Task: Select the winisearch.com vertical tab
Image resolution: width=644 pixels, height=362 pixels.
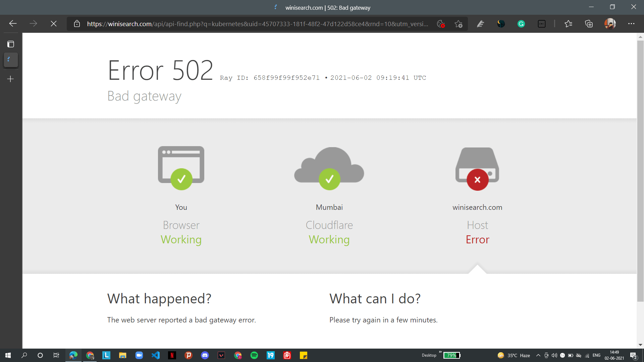Action: click(11, 60)
